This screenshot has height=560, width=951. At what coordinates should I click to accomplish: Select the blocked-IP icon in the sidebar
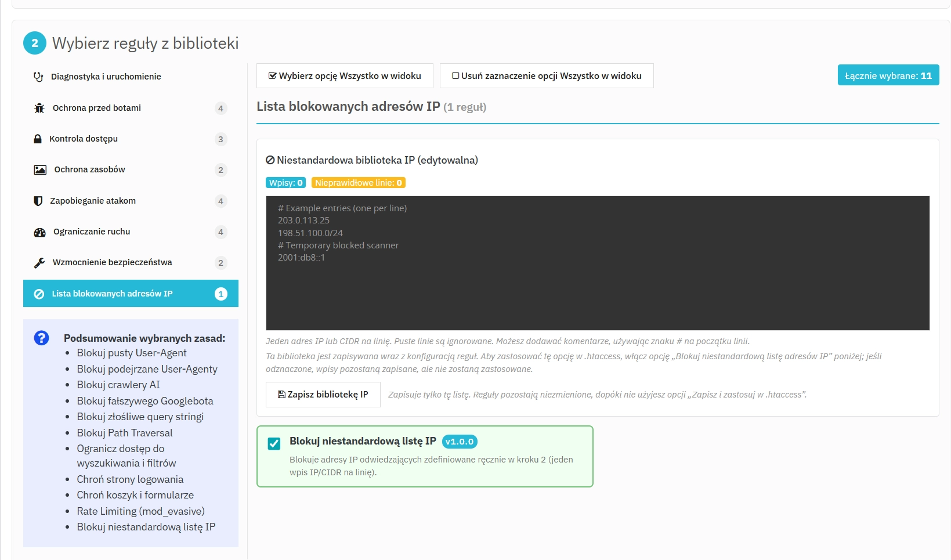click(x=38, y=294)
